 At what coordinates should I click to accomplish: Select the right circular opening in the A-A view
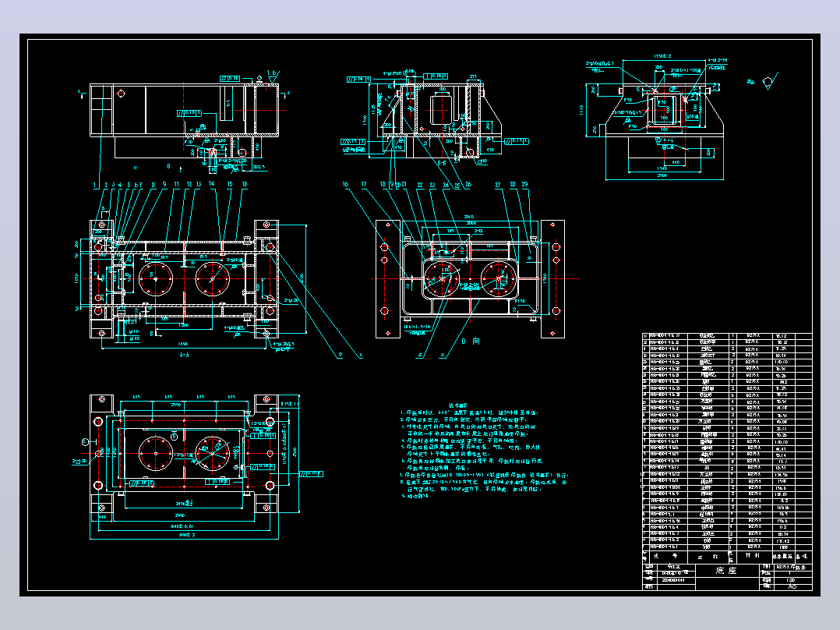[212, 279]
